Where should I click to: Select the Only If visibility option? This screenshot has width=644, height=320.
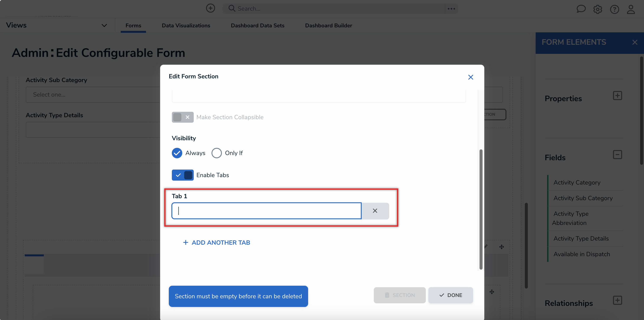[x=216, y=153]
